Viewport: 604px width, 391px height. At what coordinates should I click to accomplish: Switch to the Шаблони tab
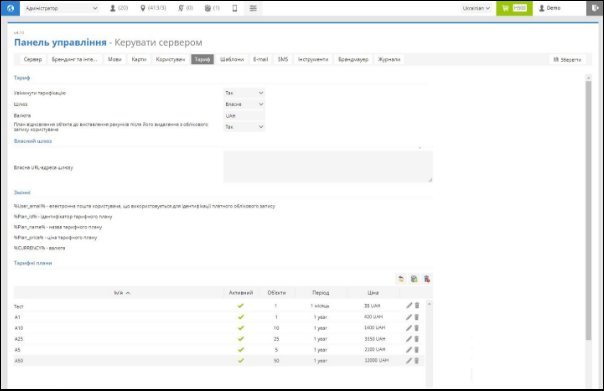tap(232, 59)
